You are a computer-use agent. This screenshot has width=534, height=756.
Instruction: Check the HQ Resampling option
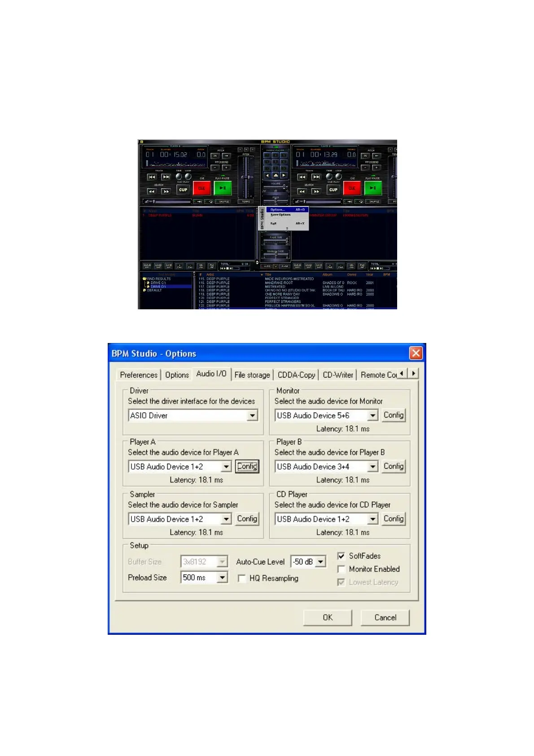242,578
